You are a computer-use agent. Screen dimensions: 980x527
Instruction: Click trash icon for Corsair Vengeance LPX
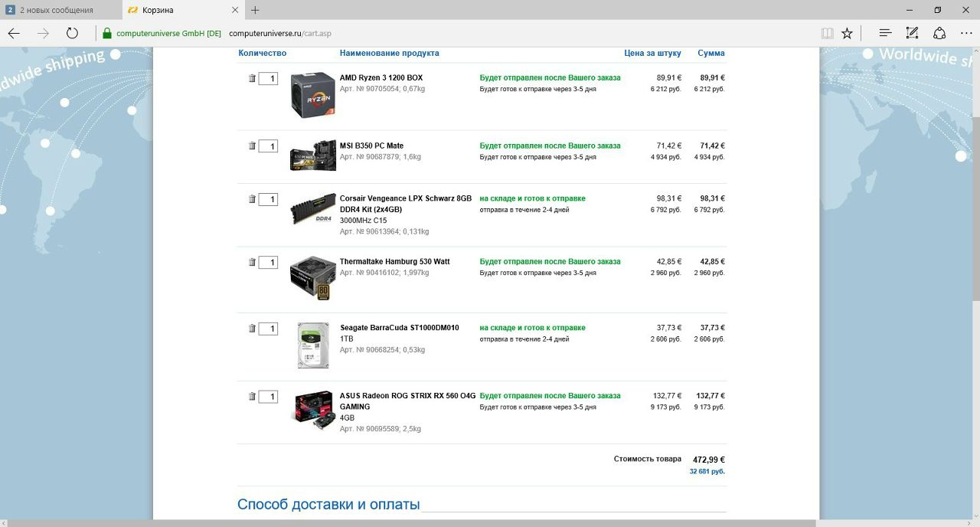pos(252,199)
